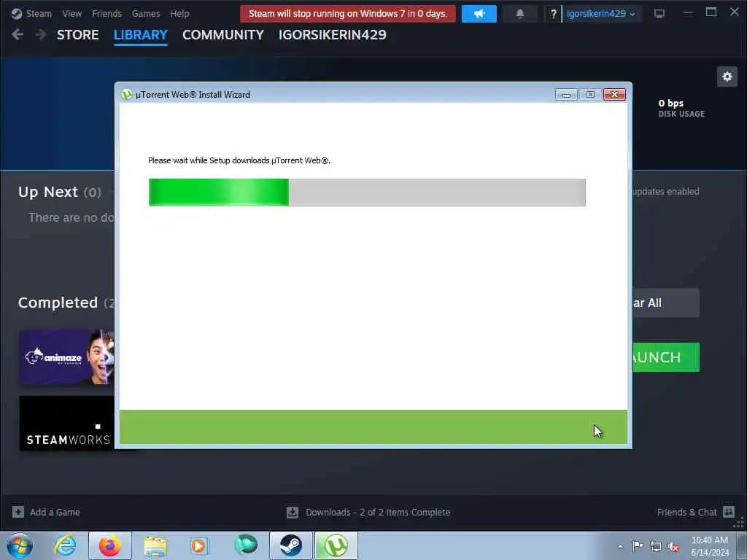Click the Add a Game plus icon
The image size is (747, 560).
[x=18, y=513]
